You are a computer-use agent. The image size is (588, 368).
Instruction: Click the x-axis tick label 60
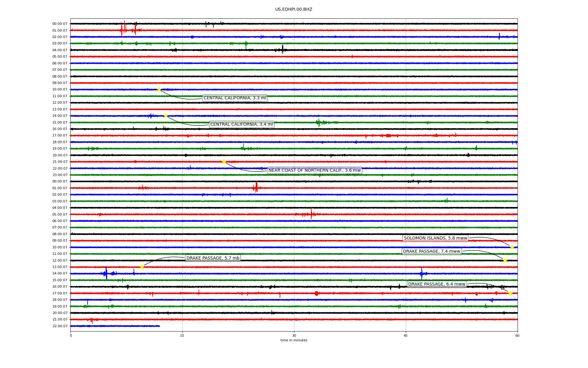[x=517, y=335]
